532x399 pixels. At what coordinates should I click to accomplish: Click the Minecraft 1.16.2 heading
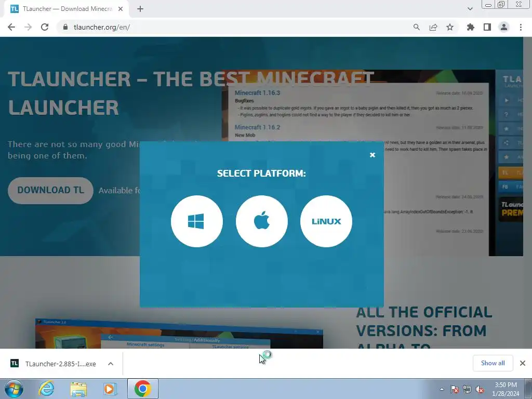(257, 127)
